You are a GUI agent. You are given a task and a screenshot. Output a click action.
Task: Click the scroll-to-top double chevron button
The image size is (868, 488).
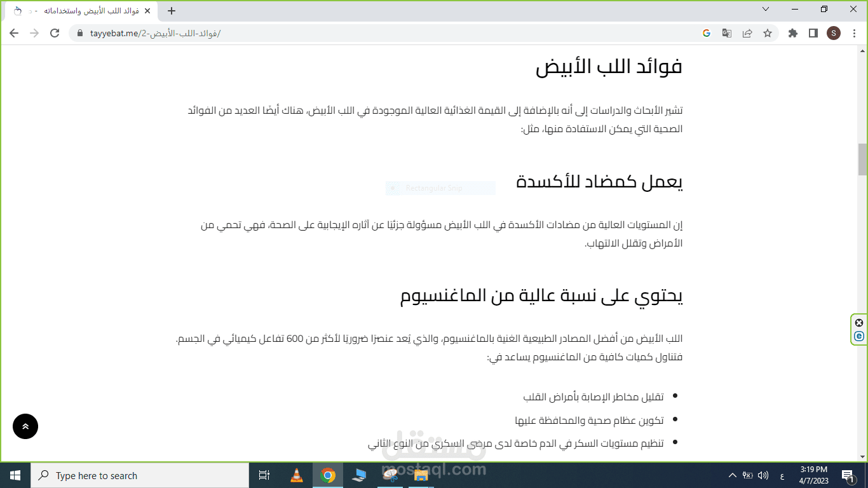click(25, 426)
